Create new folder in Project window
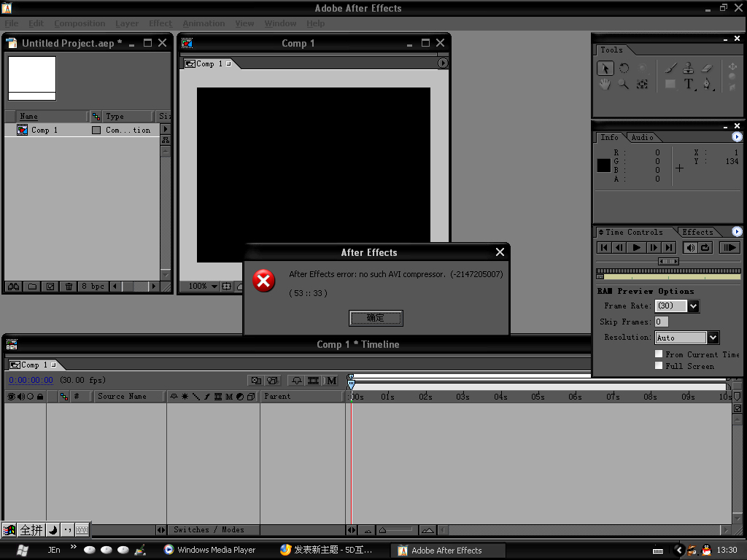 pyautogui.click(x=32, y=286)
